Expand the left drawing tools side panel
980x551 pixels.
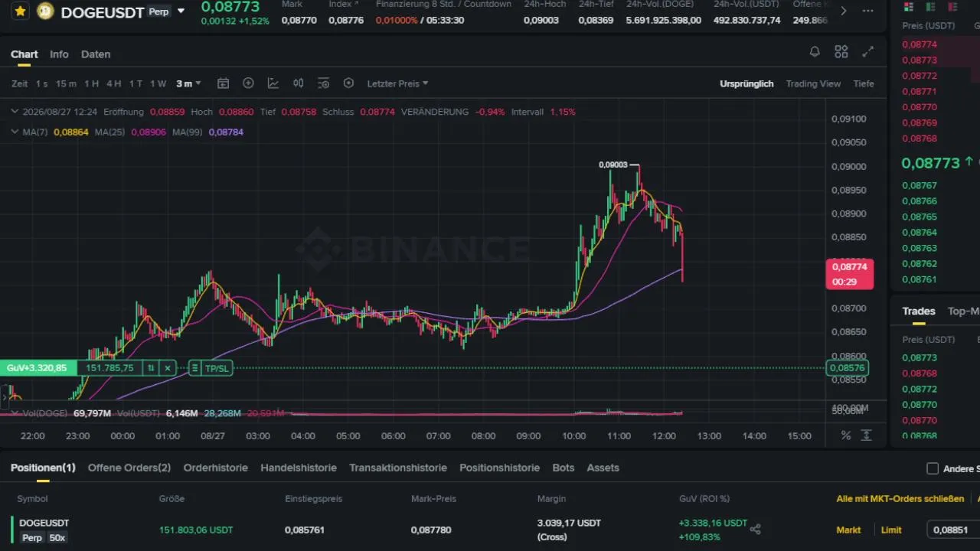[x=5, y=397]
